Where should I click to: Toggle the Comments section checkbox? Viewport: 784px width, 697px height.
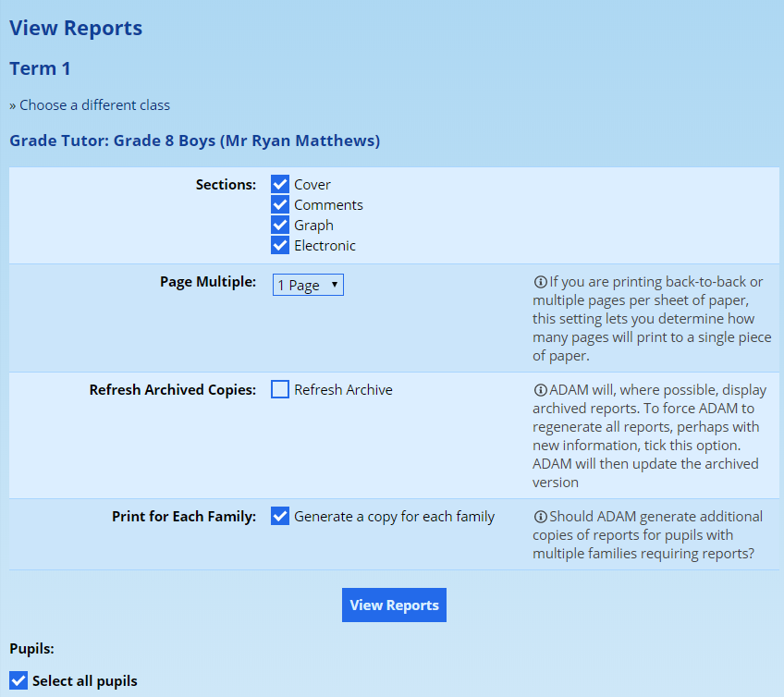(x=280, y=205)
